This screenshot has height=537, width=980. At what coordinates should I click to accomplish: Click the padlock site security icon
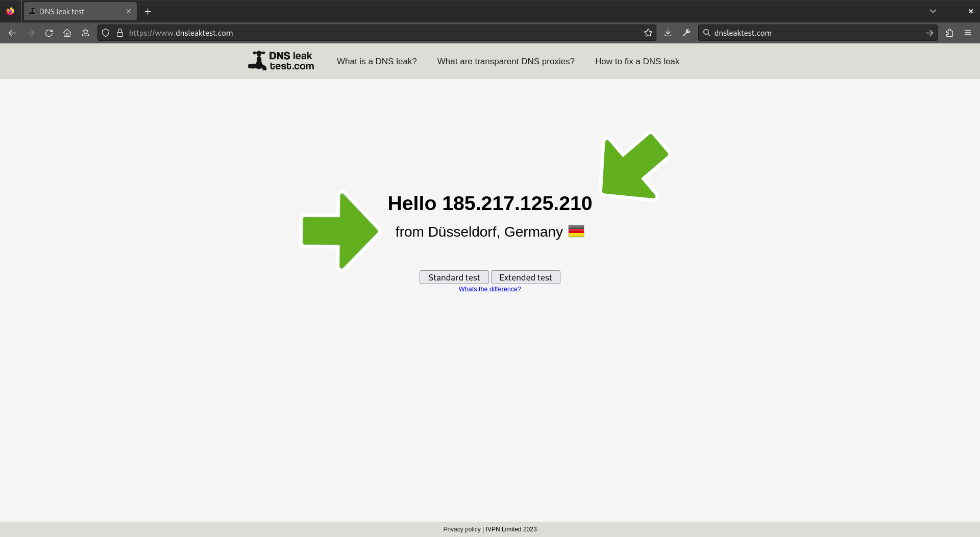[x=120, y=33]
